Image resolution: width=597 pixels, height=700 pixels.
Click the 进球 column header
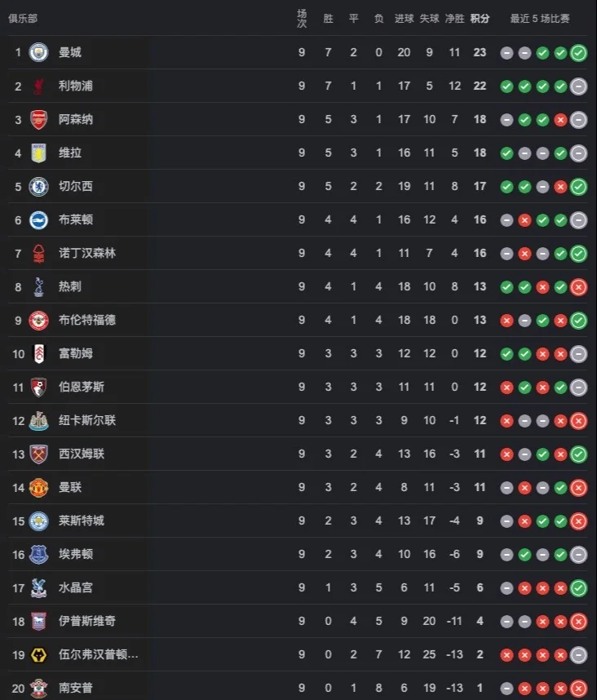[x=404, y=18]
